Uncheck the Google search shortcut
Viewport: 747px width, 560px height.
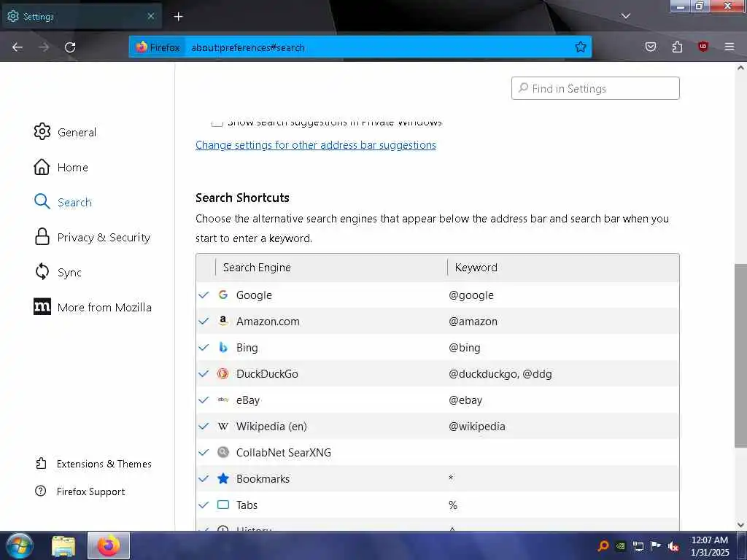point(204,295)
